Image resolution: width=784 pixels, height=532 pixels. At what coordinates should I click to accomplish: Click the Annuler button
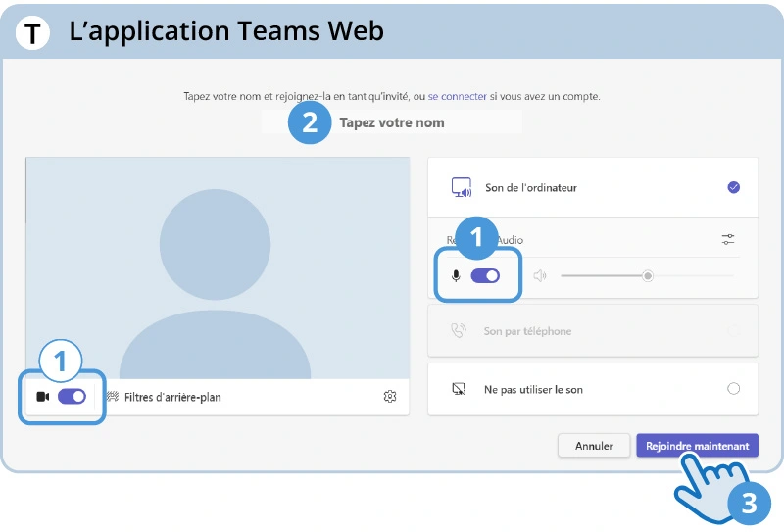594,446
